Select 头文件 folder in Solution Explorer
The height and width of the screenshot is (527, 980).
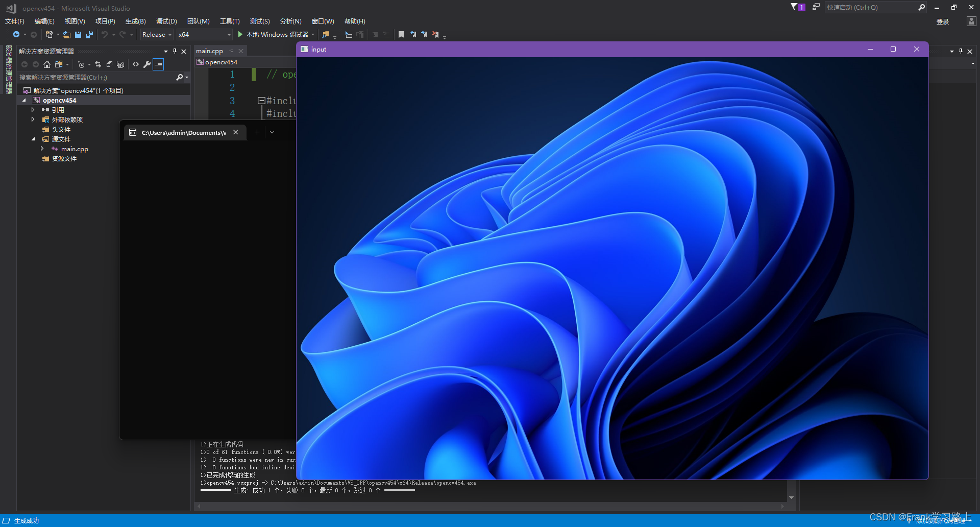pyautogui.click(x=61, y=130)
